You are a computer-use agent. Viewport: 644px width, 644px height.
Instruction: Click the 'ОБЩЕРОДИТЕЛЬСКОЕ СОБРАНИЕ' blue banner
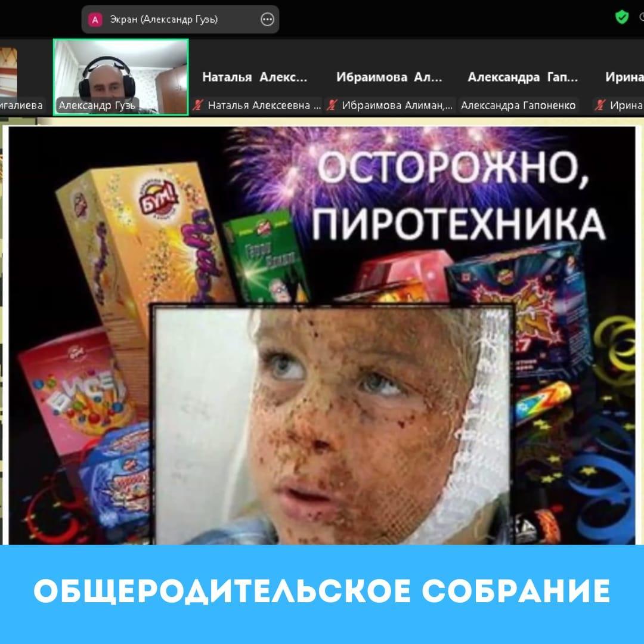[322, 590]
